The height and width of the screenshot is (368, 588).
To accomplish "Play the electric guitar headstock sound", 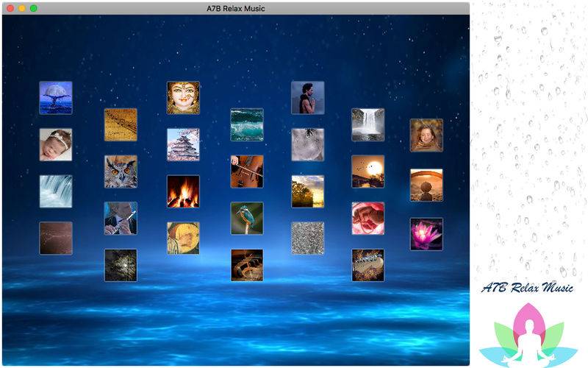I will 368,265.
